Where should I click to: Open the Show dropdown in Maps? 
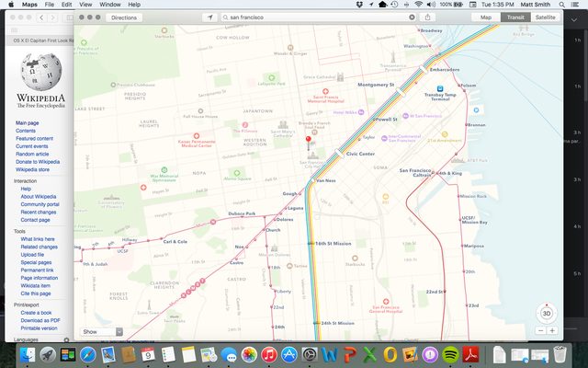101,331
